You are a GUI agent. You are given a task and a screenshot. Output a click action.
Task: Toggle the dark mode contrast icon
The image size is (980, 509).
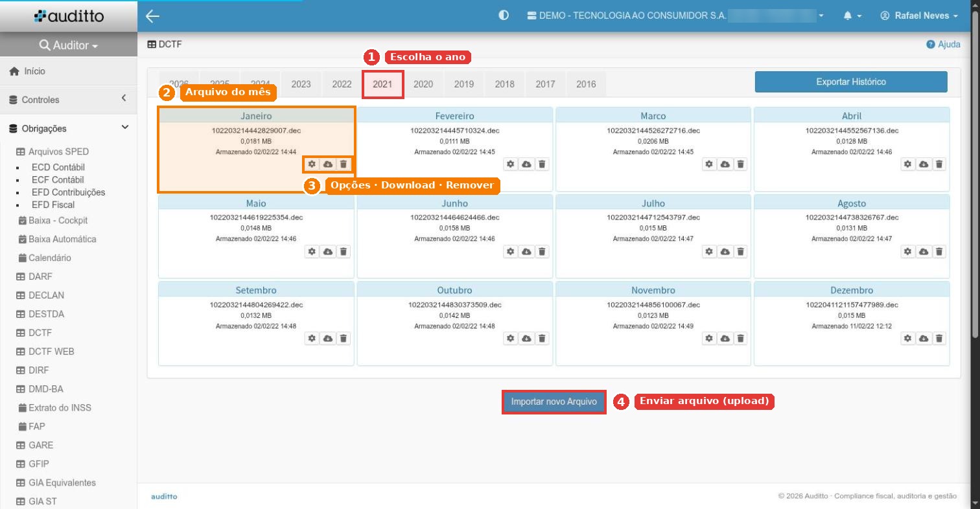pos(504,16)
